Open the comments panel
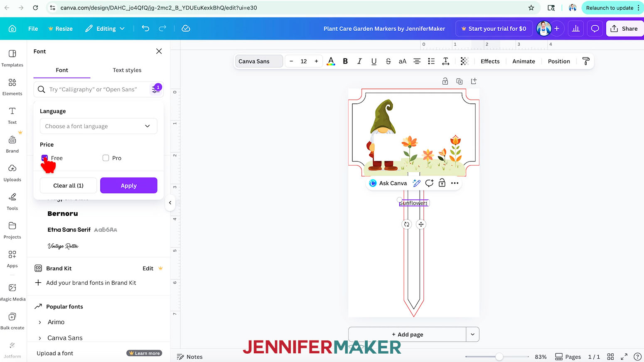This screenshot has width=644, height=362. click(x=595, y=29)
